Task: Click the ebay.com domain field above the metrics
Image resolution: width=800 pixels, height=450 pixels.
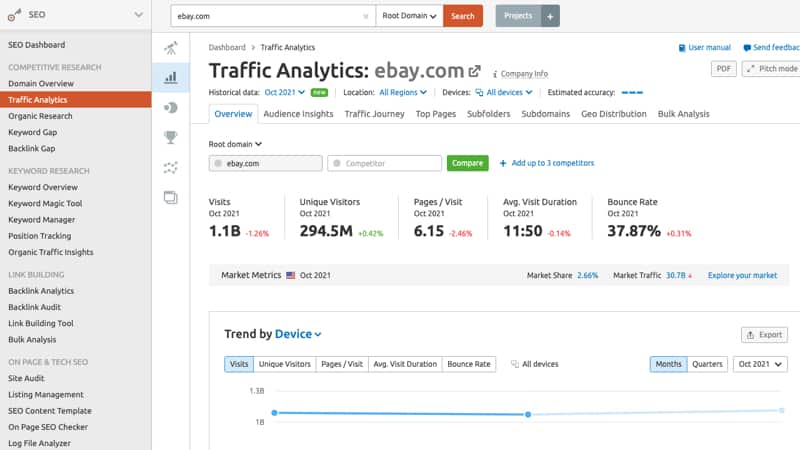Action: pyautogui.click(x=265, y=163)
